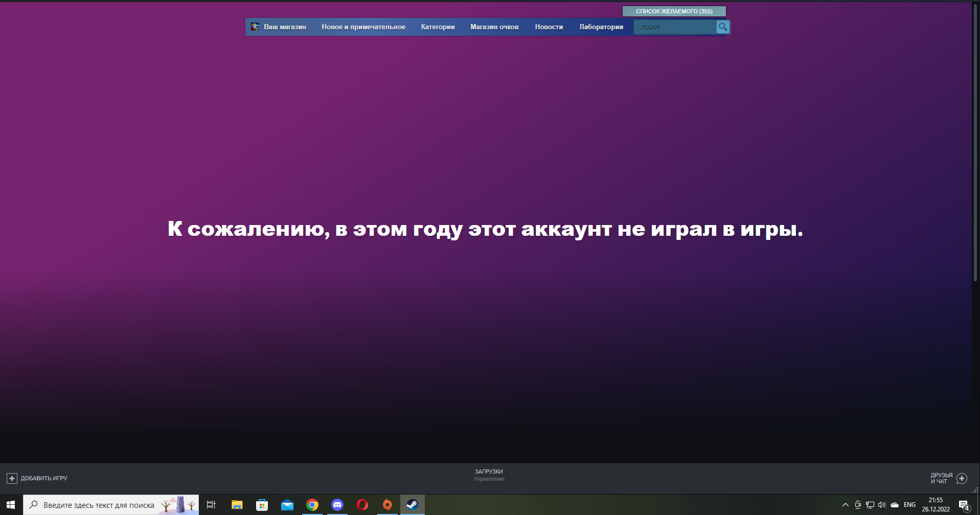Open Opera browser from taskbar

coord(362,505)
